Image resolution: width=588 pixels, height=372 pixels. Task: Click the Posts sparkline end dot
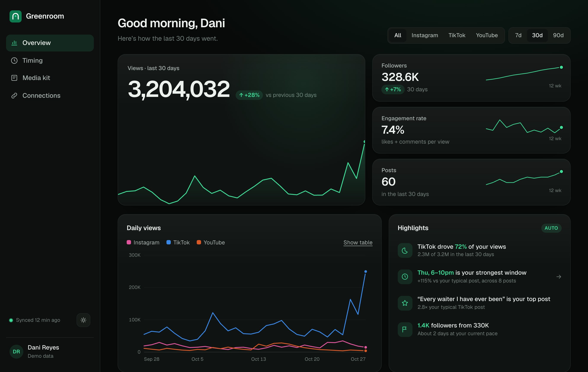561,172
